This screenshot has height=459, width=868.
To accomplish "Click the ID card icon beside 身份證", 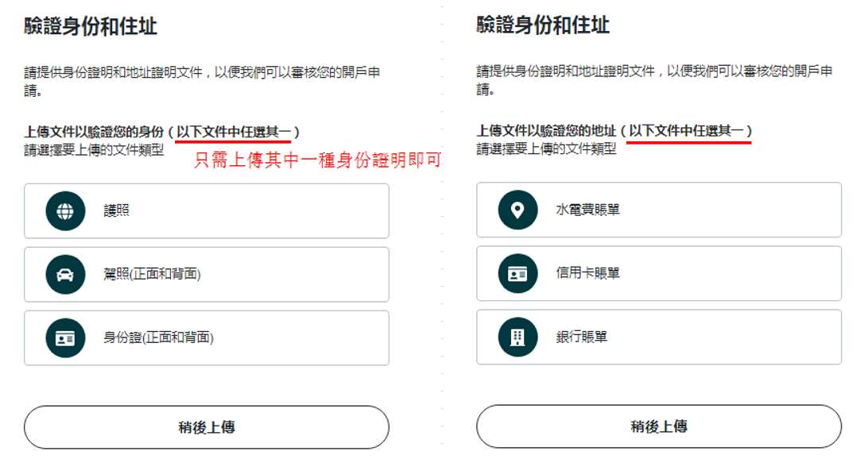I will 65,337.
